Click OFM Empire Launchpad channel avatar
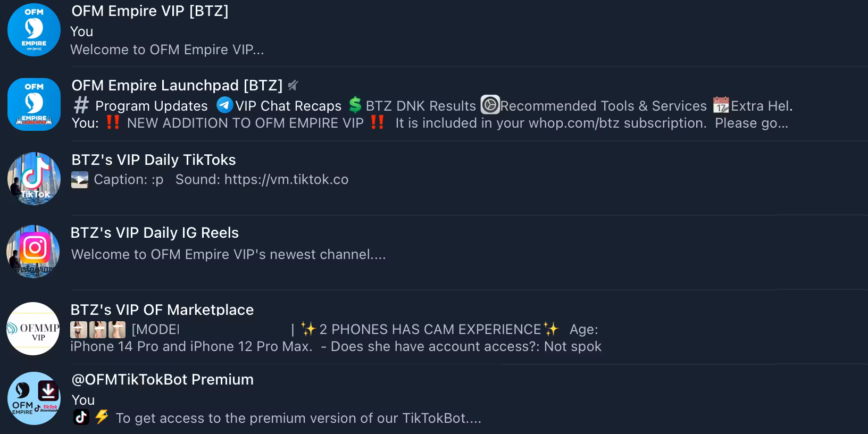The height and width of the screenshot is (434, 868). (x=34, y=104)
